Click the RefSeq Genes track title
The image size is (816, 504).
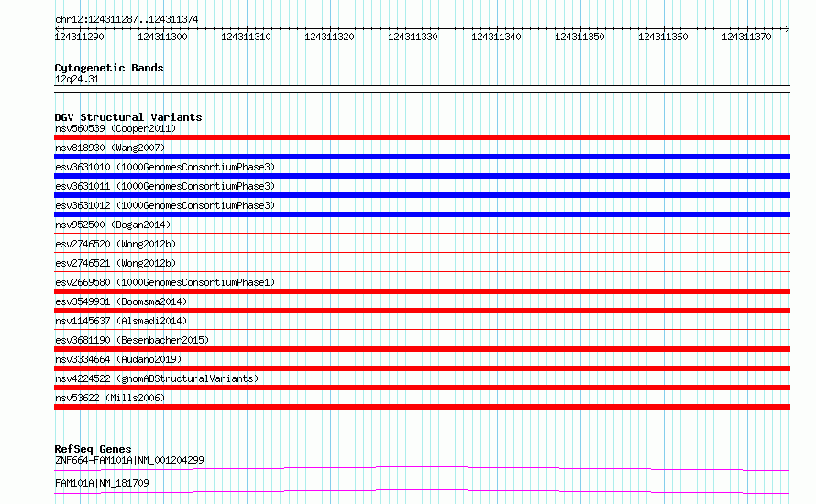[x=93, y=449]
